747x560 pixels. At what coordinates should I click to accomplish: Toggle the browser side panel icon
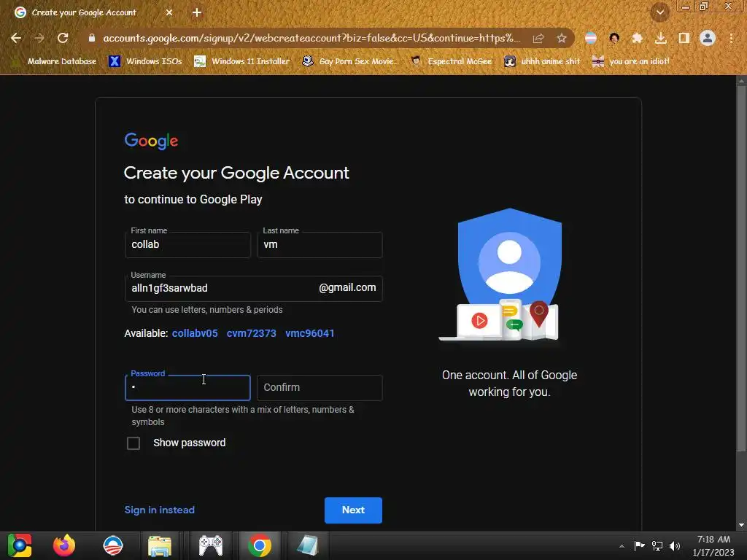(x=684, y=38)
